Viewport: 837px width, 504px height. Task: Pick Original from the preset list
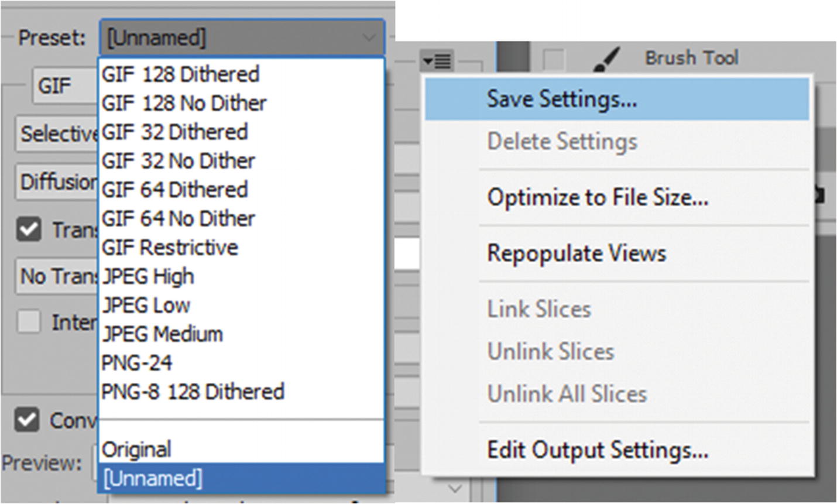136,450
